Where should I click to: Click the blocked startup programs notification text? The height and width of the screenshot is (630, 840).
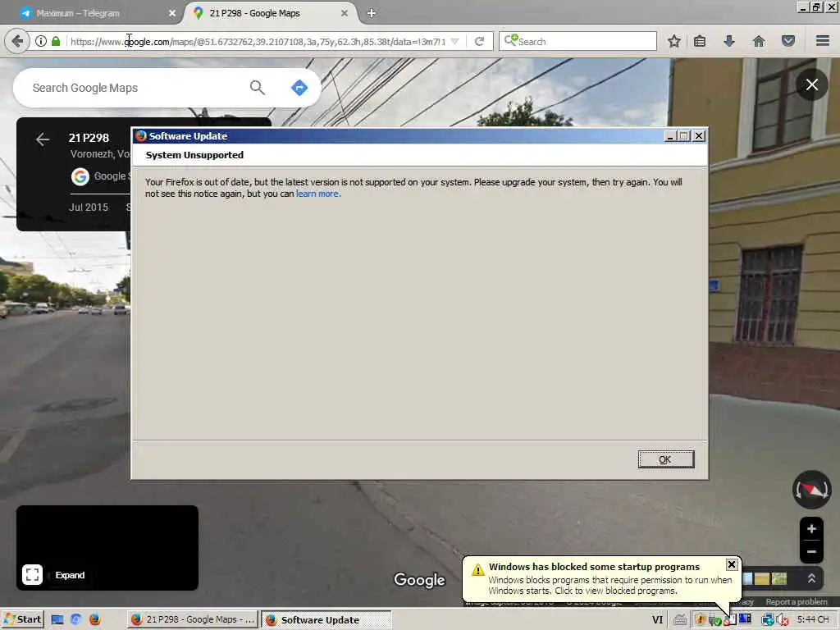tap(609, 586)
